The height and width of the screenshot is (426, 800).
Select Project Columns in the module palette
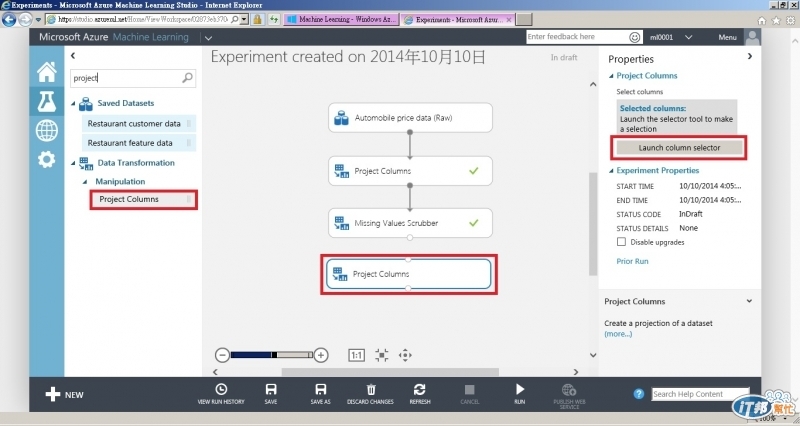pos(143,199)
